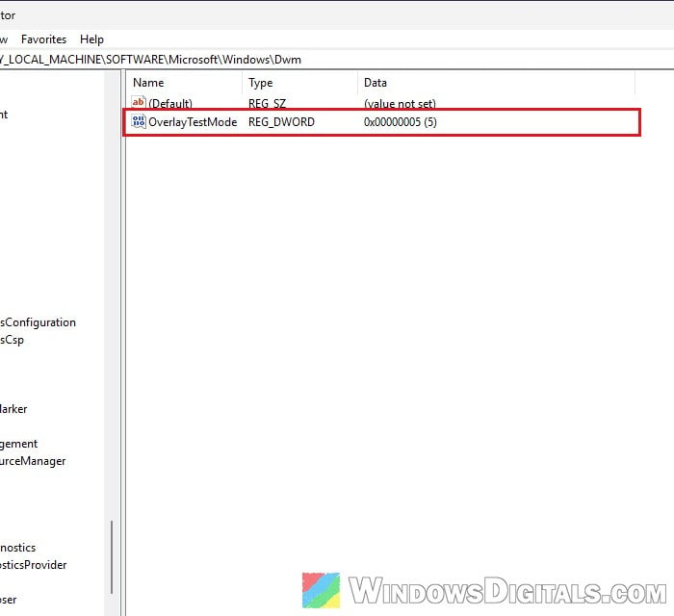Viewport: 674px width, 616px height.
Task: Select the tree key ending in nostics
Action: click(x=17, y=548)
